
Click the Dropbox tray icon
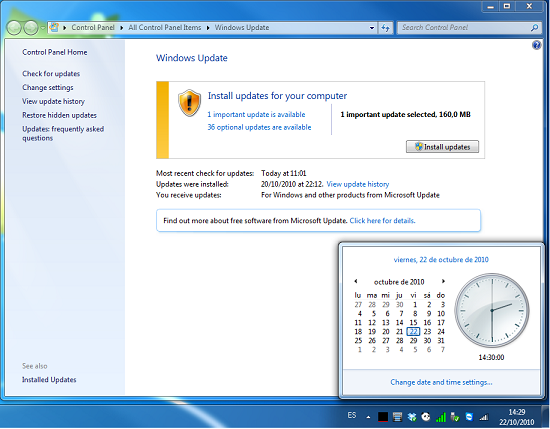(412, 417)
